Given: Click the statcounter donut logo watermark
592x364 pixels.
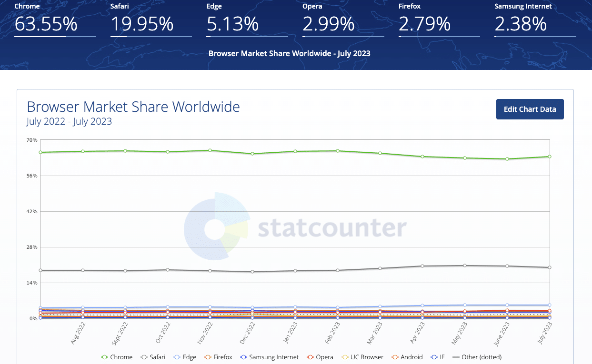Looking at the screenshot, I should pos(217,229).
